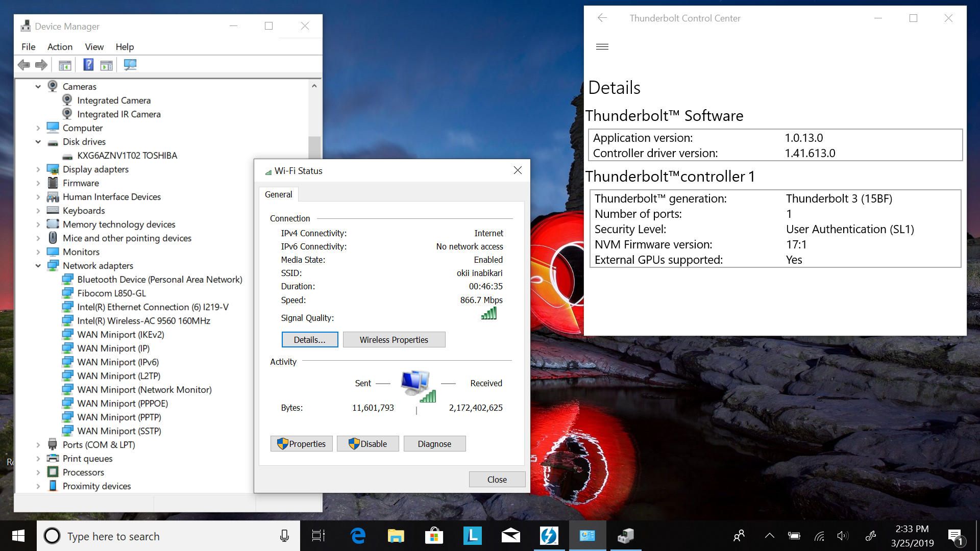The height and width of the screenshot is (551, 980).
Task: Switch to Device Manager taskbar icon
Action: click(x=626, y=536)
